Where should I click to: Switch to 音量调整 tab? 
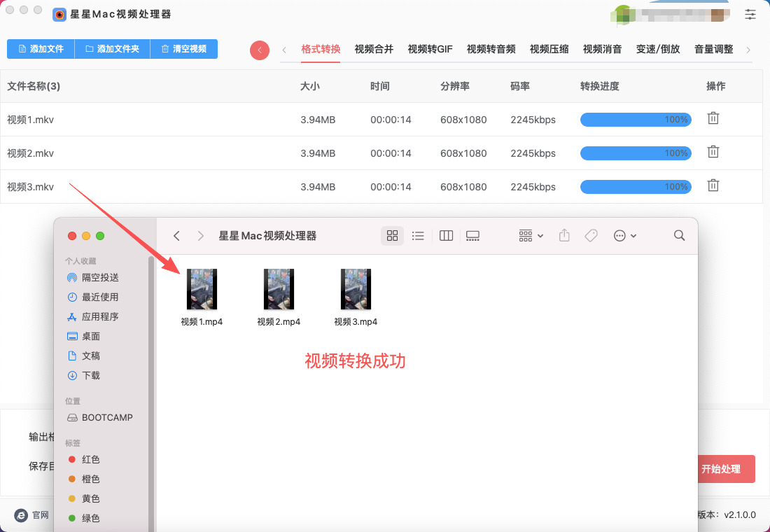click(713, 49)
